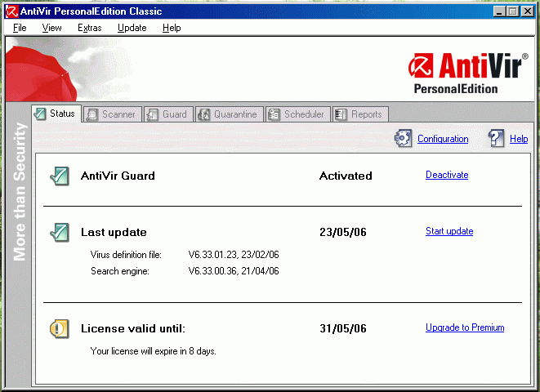Open the View menu
This screenshot has height=392, width=540.
(51, 28)
